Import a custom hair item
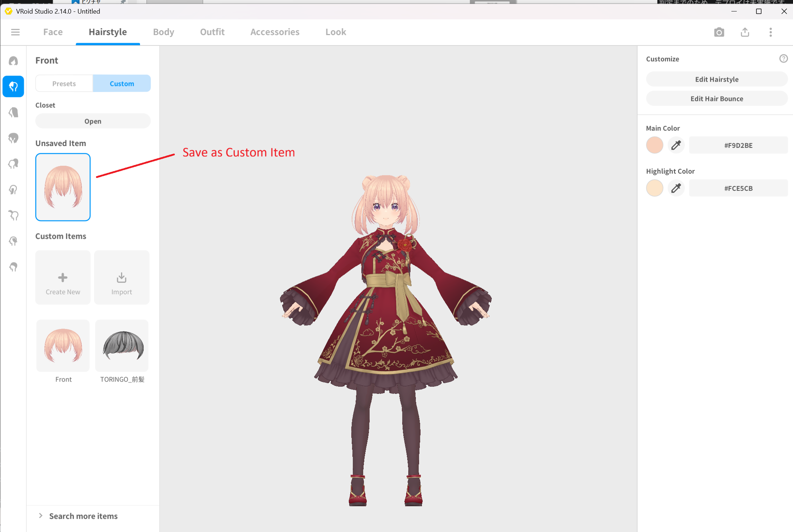Viewport: 793px width, 532px height. 121,277
